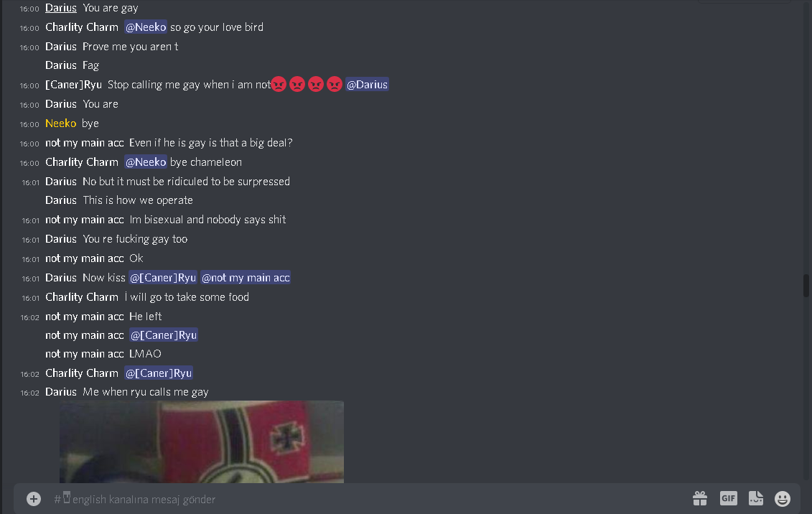Click the @Darius mention in Ryu's message
Screen dimensions: 812x514
pyautogui.click(x=367, y=85)
